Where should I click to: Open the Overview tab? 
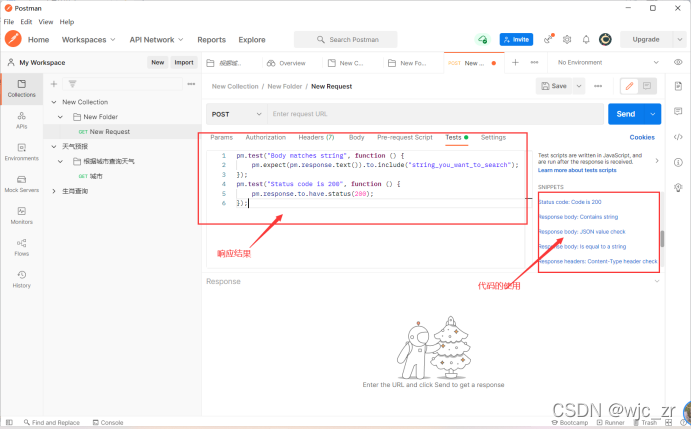pyautogui.click(x=287, y=63)
